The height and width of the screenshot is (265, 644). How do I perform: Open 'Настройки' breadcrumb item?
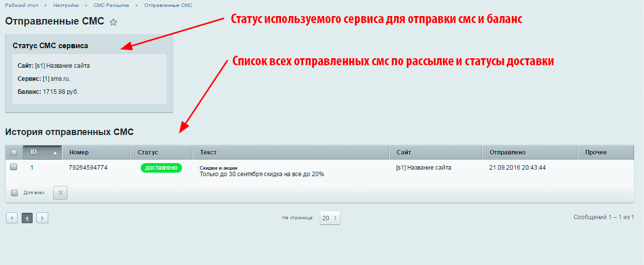pos(66,5)
